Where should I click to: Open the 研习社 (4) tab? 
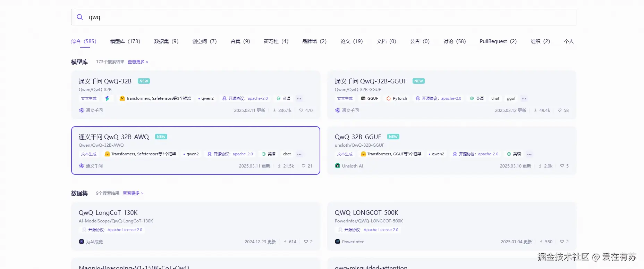(276, 41)
